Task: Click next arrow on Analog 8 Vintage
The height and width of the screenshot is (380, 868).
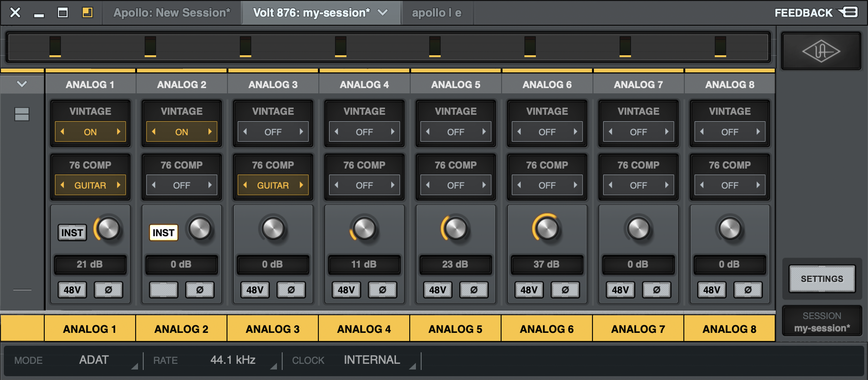Action: [758, 132]
